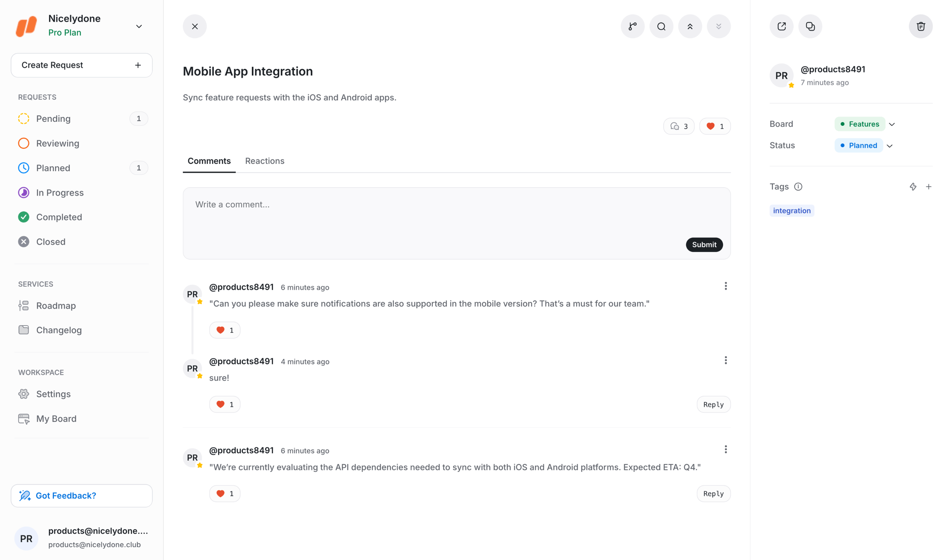
Task: Submit the comment
Action: coord(704,245)
